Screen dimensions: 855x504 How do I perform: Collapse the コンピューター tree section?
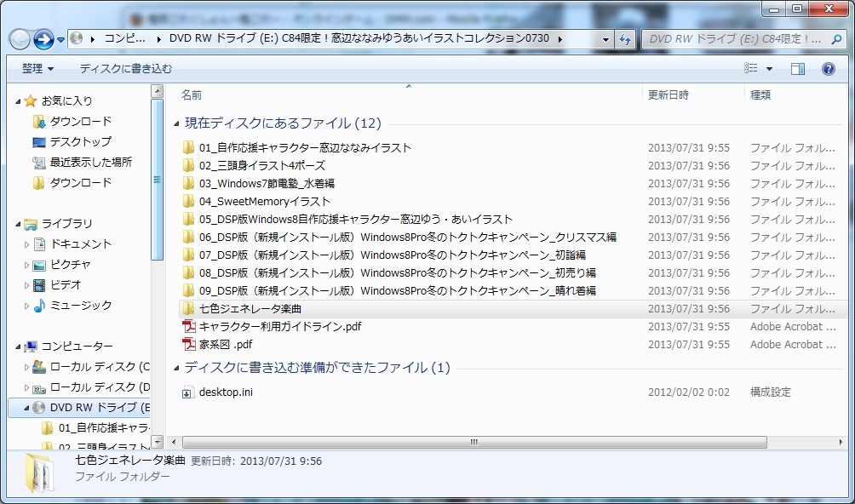[18, 346]
